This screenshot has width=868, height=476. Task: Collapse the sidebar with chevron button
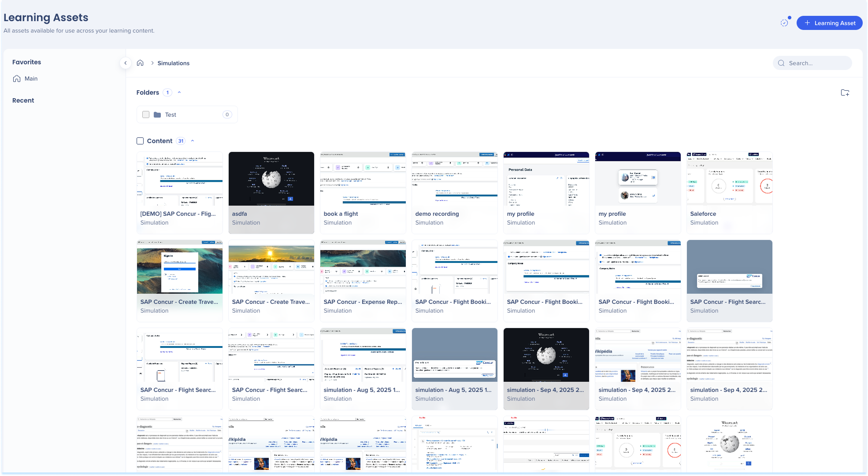tap(126, 63)
